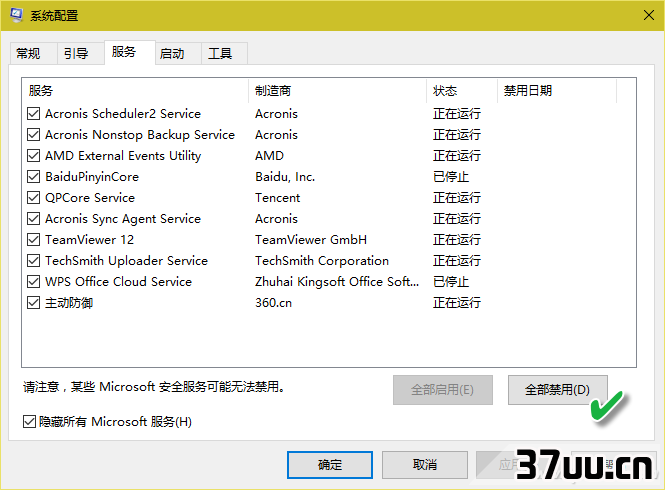Select TechSmith Uploader Service text
The width and height of the screenshot is (665, 490).
coord(126,260)
